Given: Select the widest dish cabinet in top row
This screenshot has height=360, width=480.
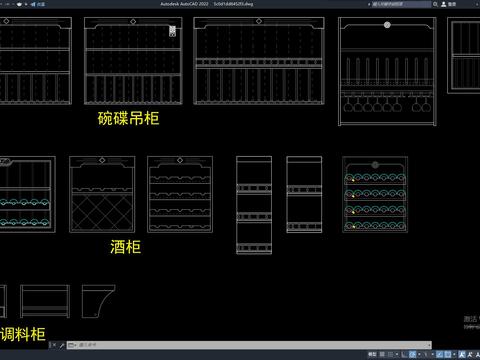Looking at the screenshot, I should [259, 61].
